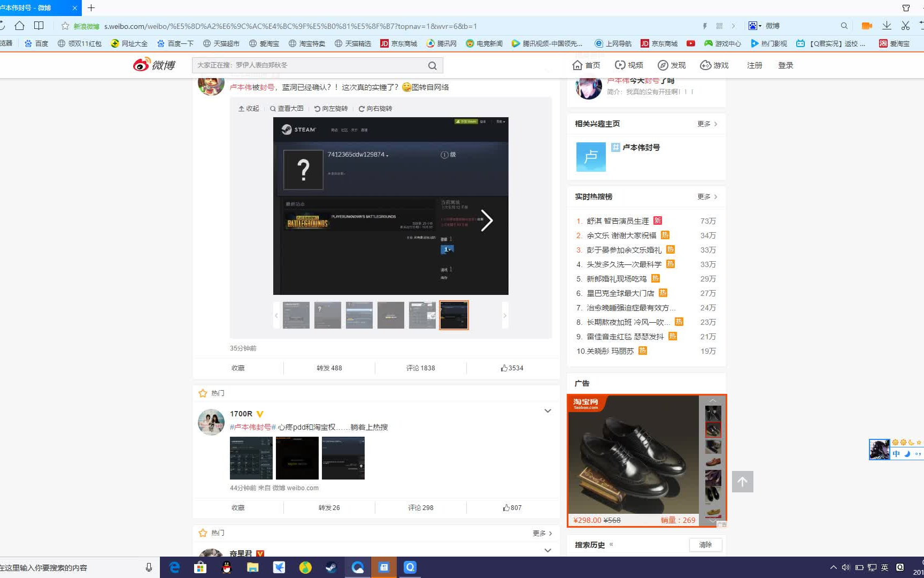The height and width of the screenshot is (578, 924).
Task: Go to next image with right arrow
Action: [486, 220]
